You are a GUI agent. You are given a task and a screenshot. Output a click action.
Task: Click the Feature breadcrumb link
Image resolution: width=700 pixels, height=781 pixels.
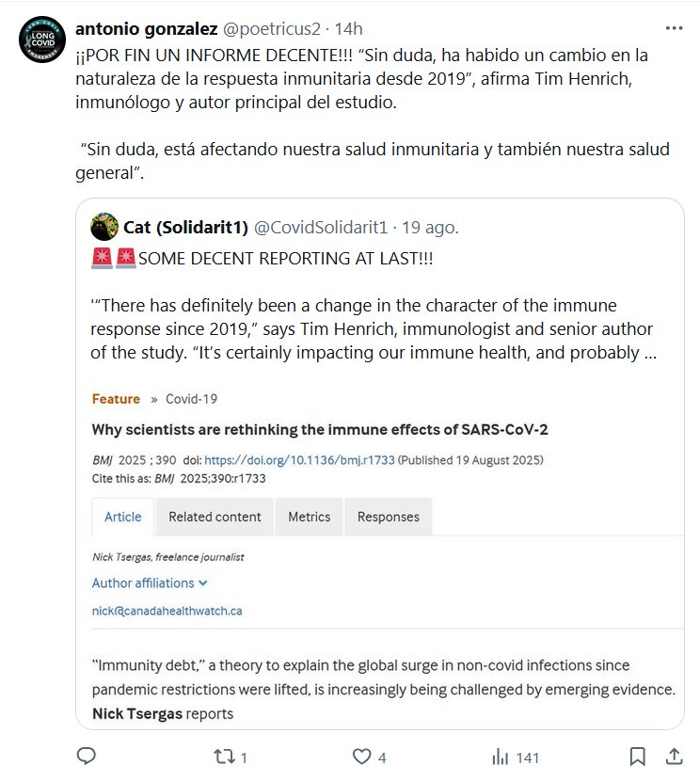(116, 399)
